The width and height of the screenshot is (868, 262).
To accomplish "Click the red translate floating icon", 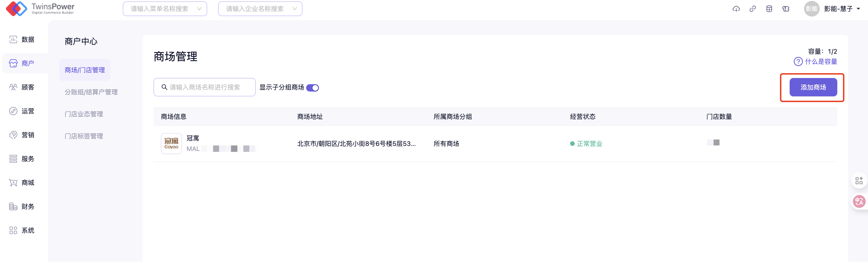I will pyautogui.click(x=859, y=202).
